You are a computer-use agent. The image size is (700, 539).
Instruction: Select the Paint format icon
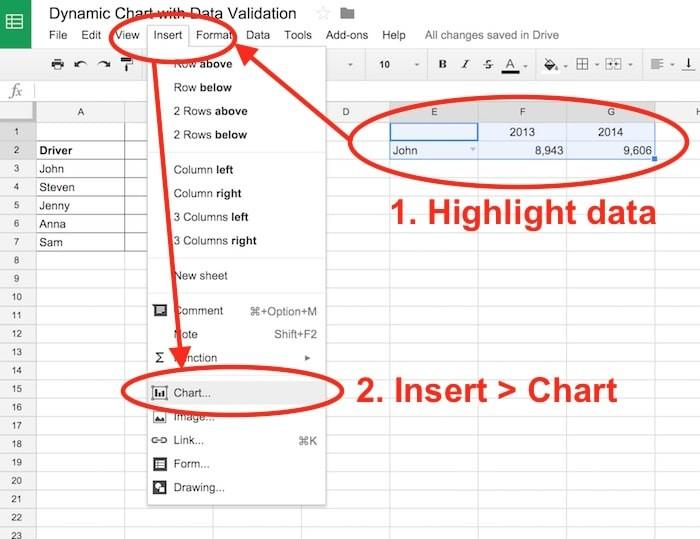point(127,64)
